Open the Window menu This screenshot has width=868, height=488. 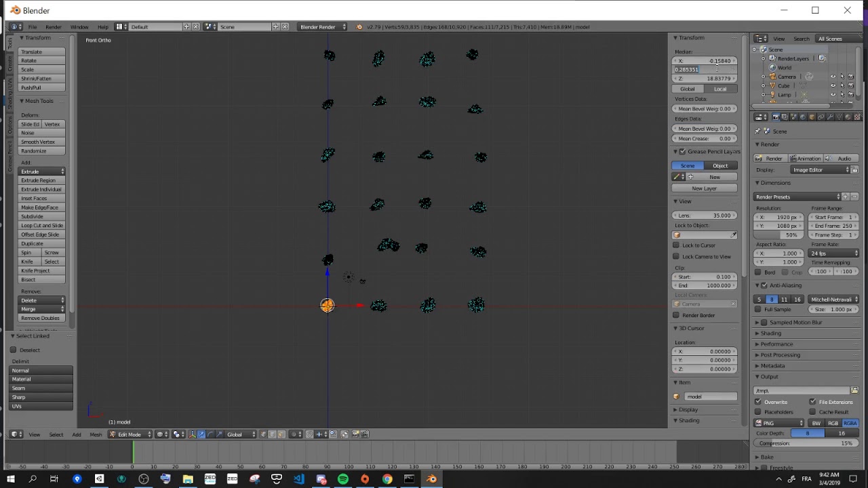pyautogui.click(x=79, y=26)
